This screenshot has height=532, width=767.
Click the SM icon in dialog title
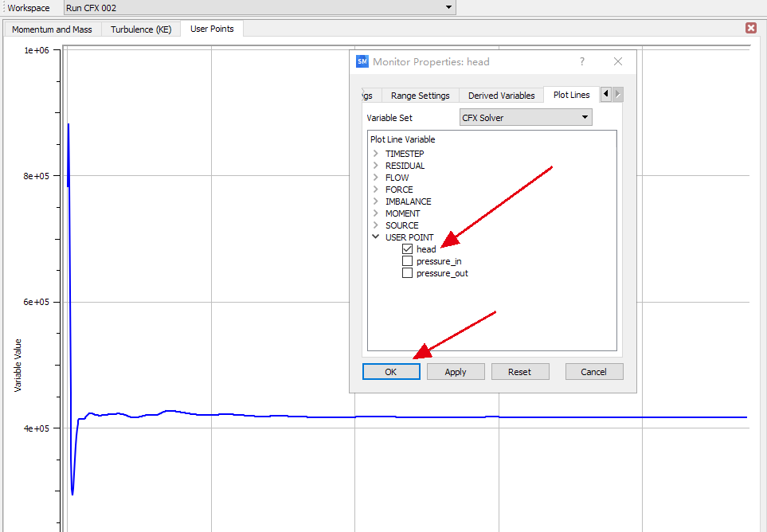[362, 61]
